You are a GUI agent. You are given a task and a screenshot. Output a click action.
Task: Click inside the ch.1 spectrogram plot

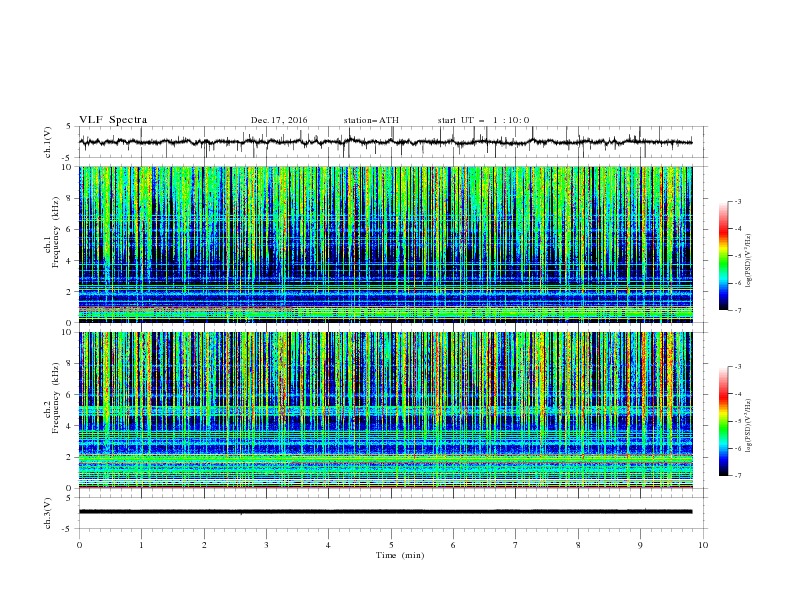pyautogui.click(x=385, y=244)
